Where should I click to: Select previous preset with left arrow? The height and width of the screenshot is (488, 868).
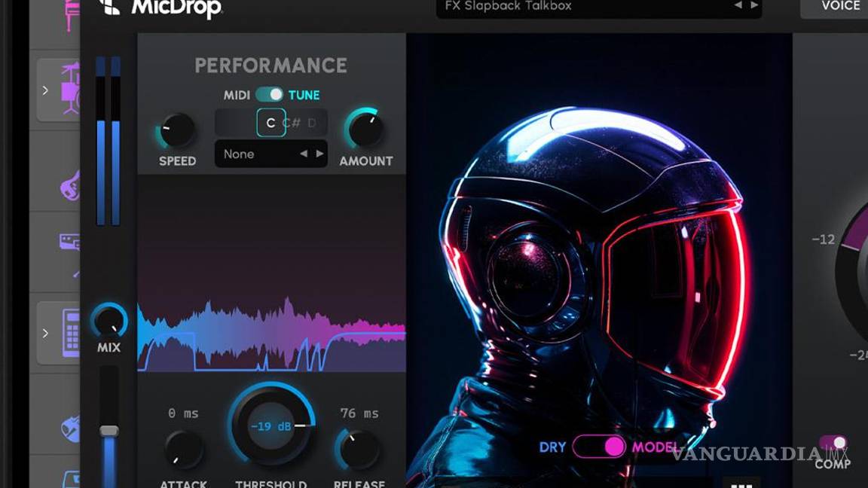click(738, 5)
